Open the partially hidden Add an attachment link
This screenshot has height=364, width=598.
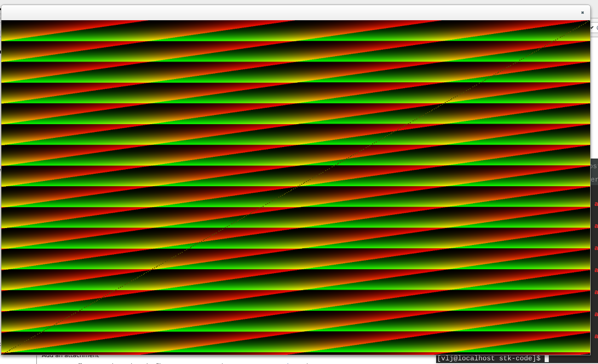70,356
